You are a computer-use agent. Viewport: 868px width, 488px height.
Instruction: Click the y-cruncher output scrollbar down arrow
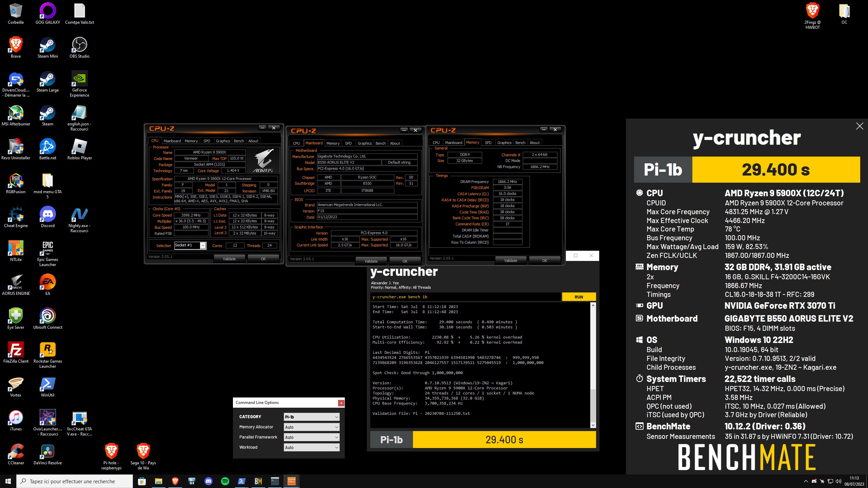click(x=593, y=425)
